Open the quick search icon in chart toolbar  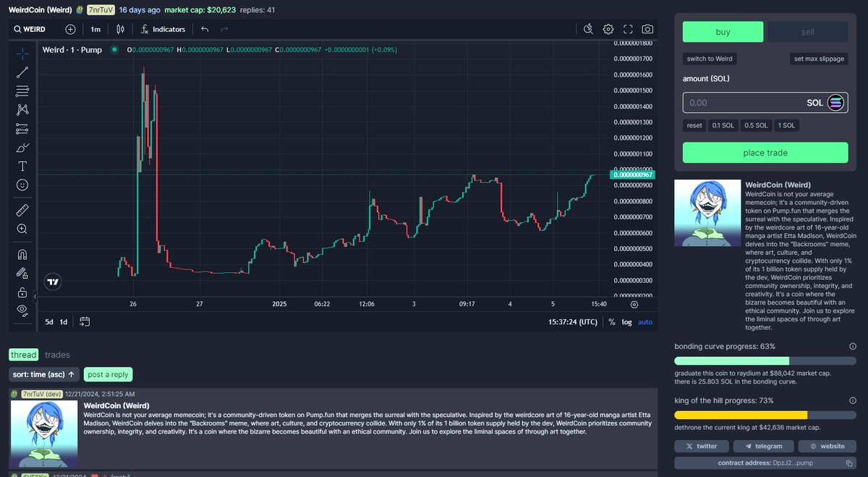[x=589, y=30]
